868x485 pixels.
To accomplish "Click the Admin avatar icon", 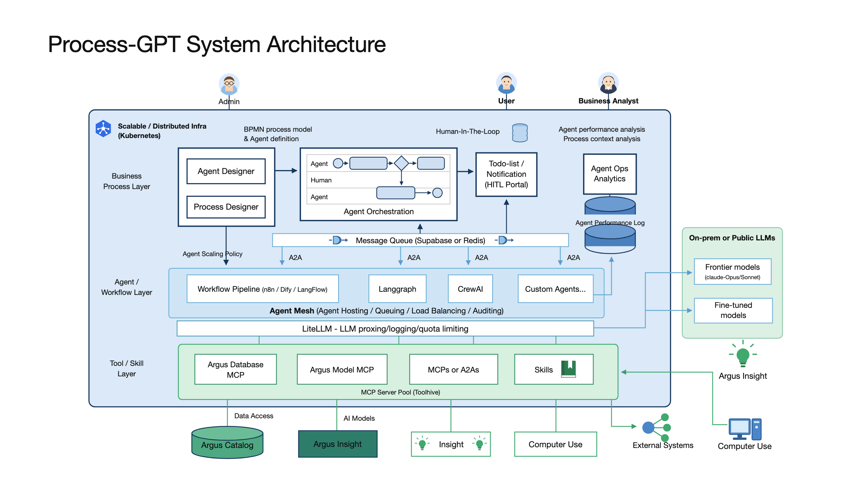I will click(x=229, y=84).
